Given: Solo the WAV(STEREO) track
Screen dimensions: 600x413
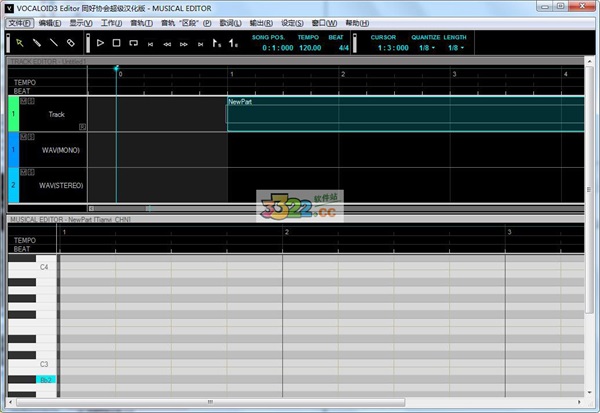Looking at the screenshot, I should [x=31, y=172].
